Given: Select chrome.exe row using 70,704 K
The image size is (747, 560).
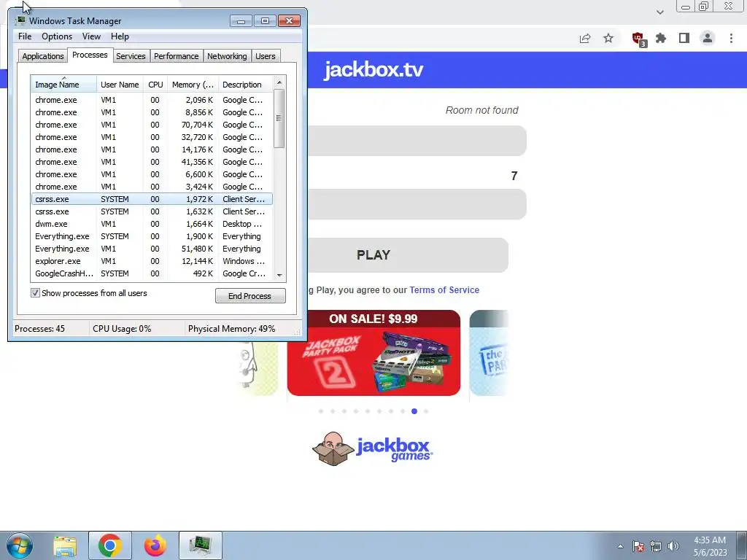Looking at the screenshot, I should (152, 125).
